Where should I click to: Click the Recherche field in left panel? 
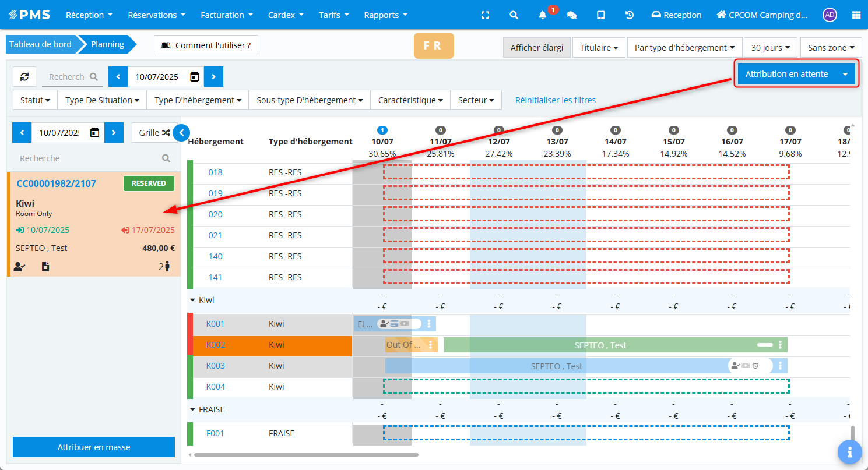pyautogui.click(x=87, y=158)
